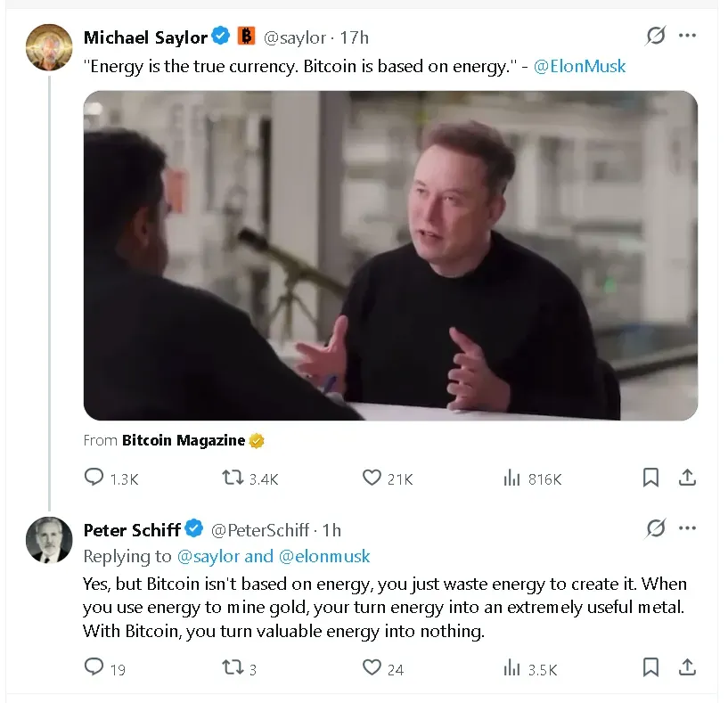Open Grok analysis on Schiff's reply
This screenshot has width=728, height=703.
(655, 527)
